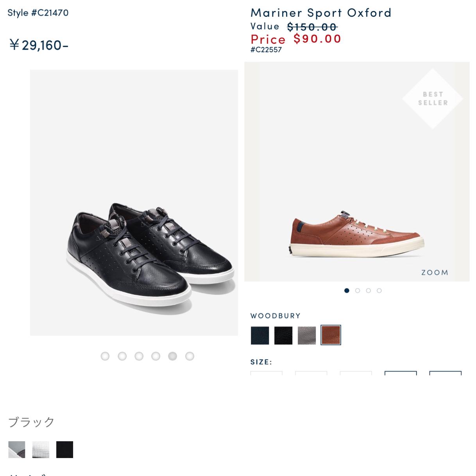Select third dot under black sneakers image
476x476 pixels.
coord(139,356)
